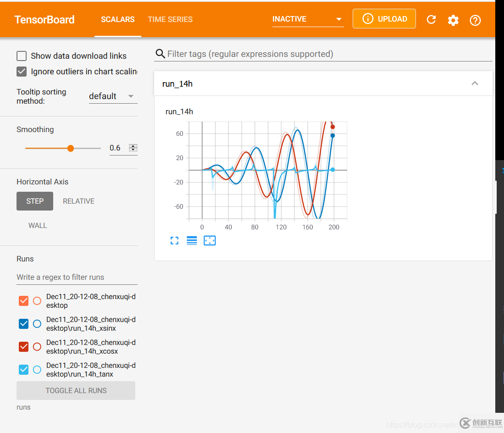Reload the TensorBoard data
Image resolution: width=504 pixels, height=433 pixels.
click(431, 20)
